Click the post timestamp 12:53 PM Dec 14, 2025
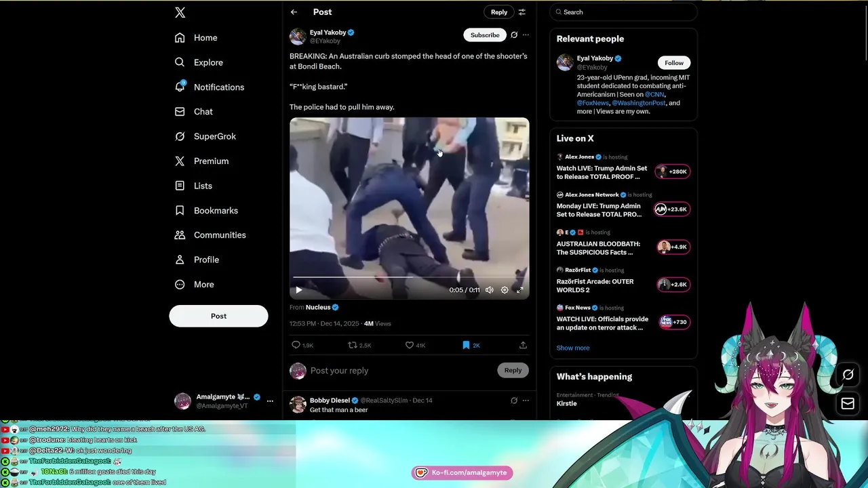 [324, 324]
